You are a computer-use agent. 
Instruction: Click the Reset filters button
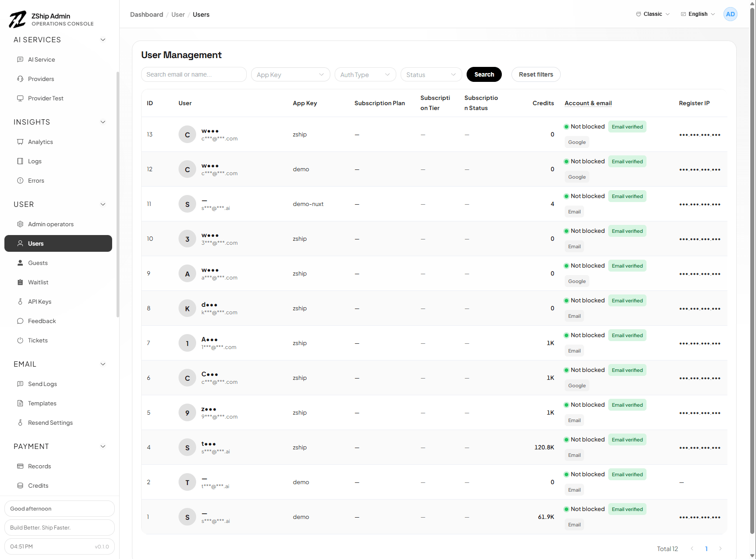tap(536, 74)
